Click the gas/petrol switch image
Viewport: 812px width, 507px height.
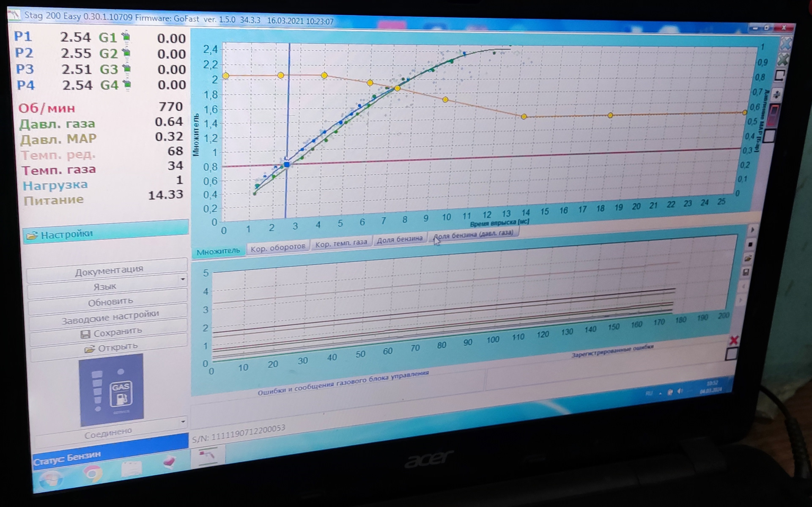point(112,390)
